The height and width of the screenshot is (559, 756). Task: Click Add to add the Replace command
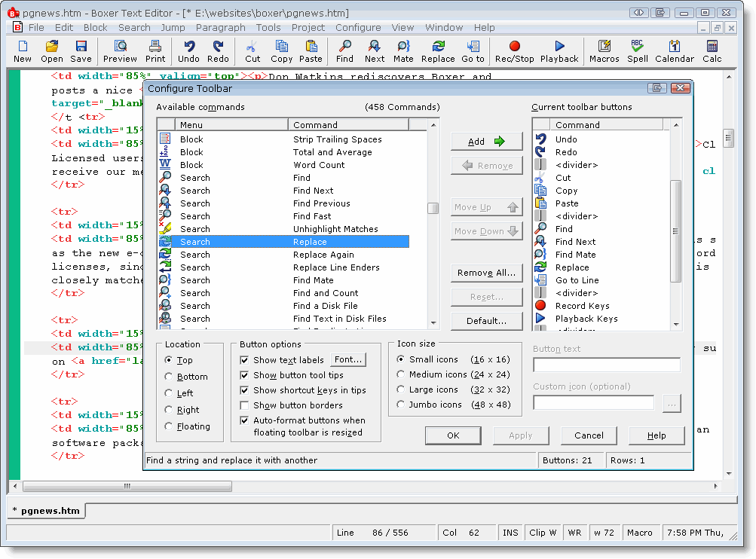click(x=486, y=141)
